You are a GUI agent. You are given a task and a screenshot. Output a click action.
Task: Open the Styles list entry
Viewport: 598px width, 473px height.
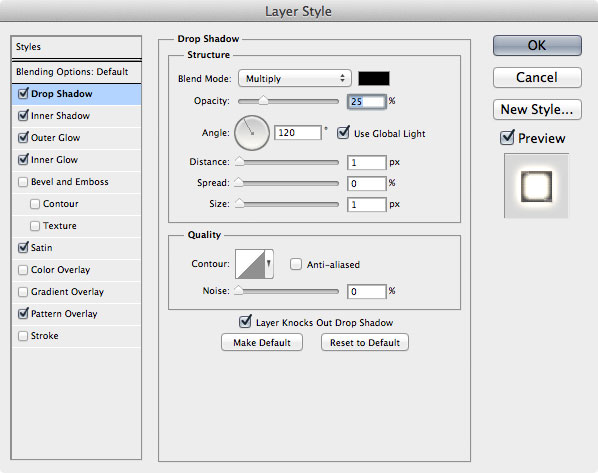click(x=76, y=47)
